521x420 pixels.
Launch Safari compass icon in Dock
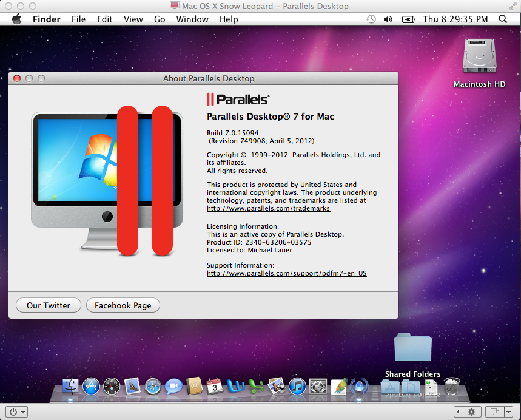click(x=153, y=387)
